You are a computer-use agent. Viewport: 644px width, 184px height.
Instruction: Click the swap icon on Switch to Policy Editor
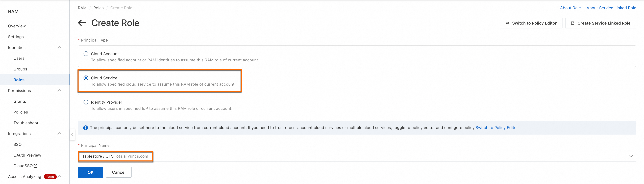coord(507,23)
